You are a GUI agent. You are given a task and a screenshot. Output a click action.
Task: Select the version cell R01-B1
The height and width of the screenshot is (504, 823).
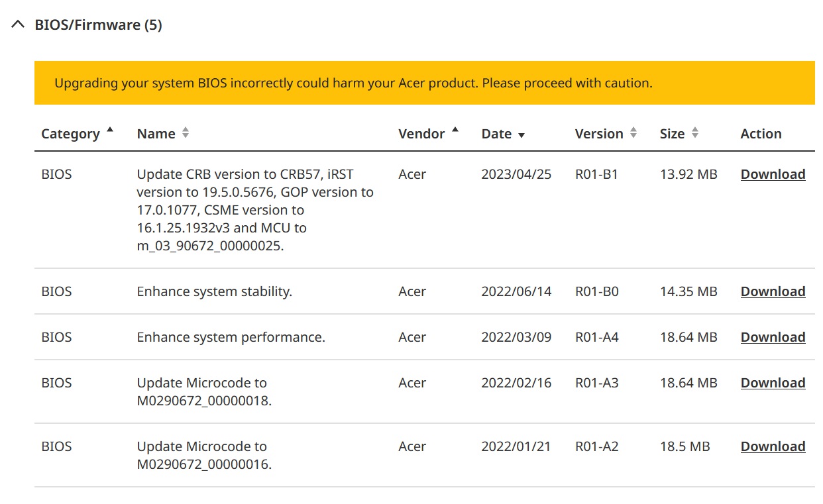(x=596, y=174)
